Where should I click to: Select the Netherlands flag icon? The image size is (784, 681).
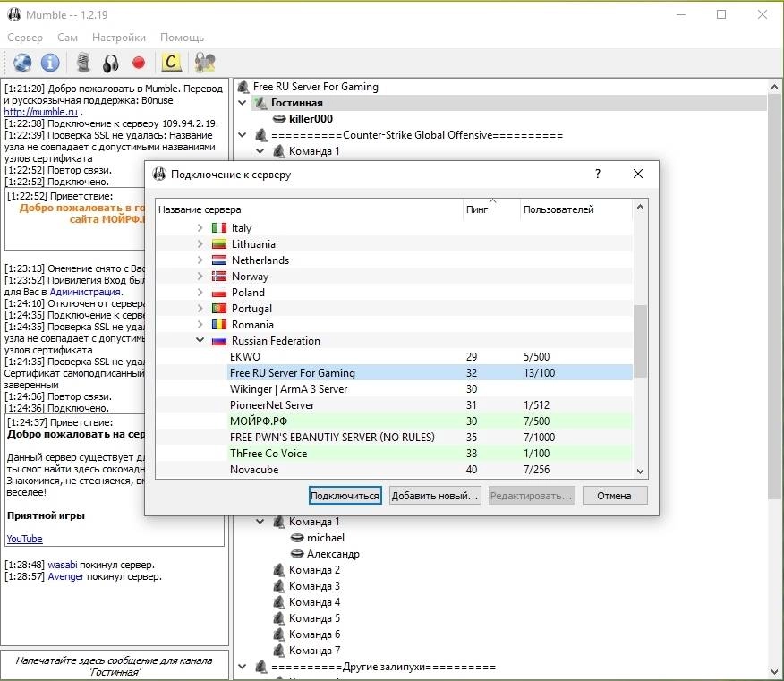click(219, 260)
